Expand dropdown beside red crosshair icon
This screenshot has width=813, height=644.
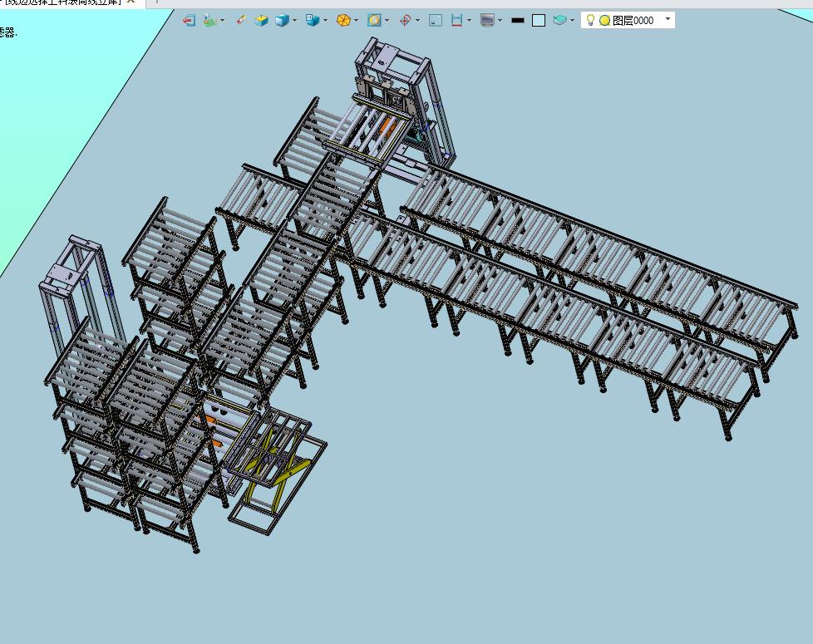point(417,21)
